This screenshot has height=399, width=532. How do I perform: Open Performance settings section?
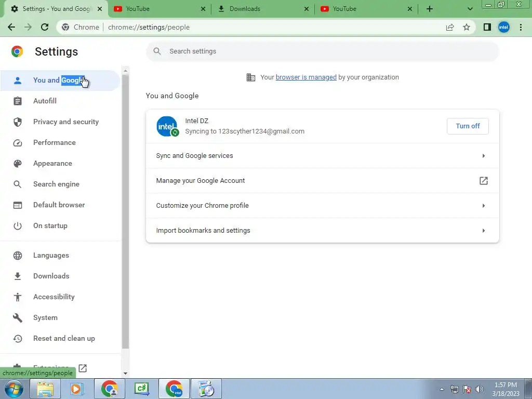[60, 142]
